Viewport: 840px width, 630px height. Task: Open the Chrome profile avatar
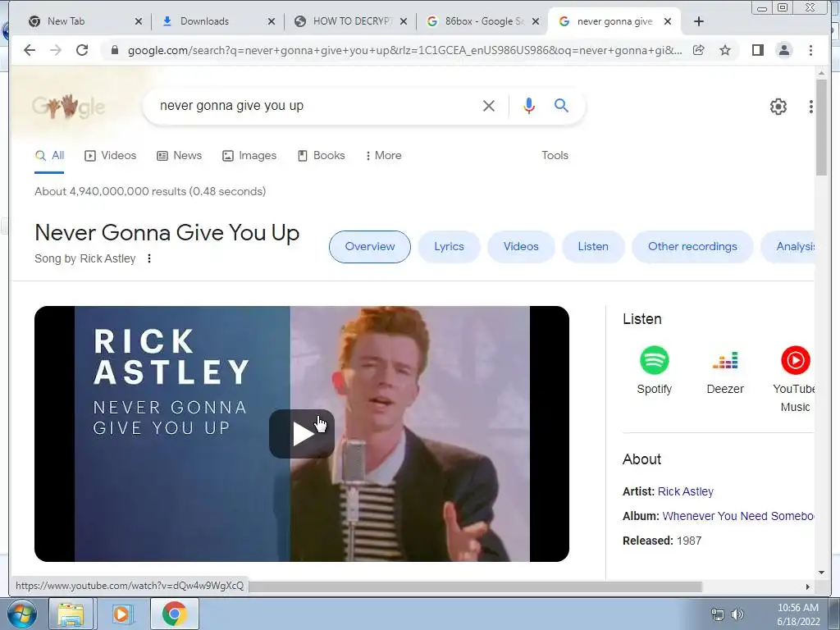(783, 50)
